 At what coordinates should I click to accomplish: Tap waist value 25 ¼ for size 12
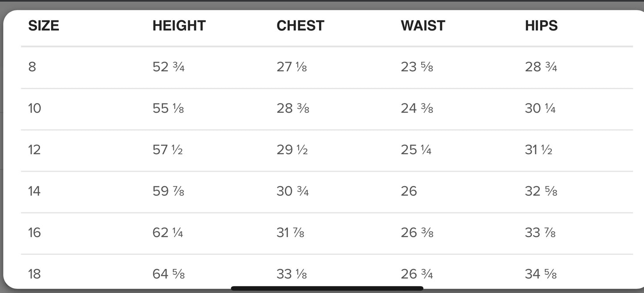416,150
